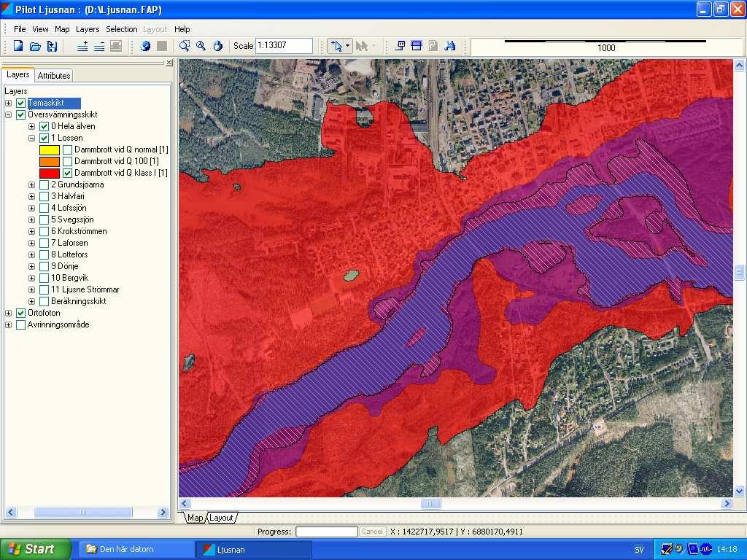The width and height of the screenshot is (747, 560).
Task: Click the layer panel scroll right arrow
Action: [x=163, y=513]
